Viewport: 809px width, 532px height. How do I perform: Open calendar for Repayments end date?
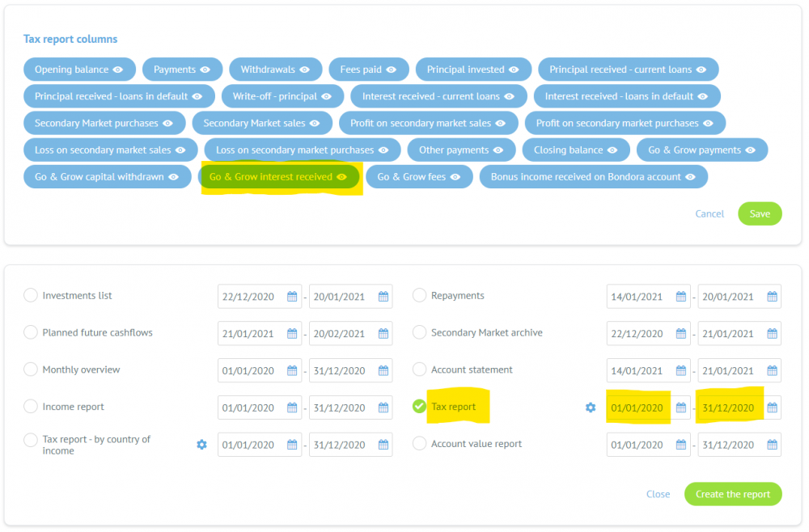[x=773, y=297]
